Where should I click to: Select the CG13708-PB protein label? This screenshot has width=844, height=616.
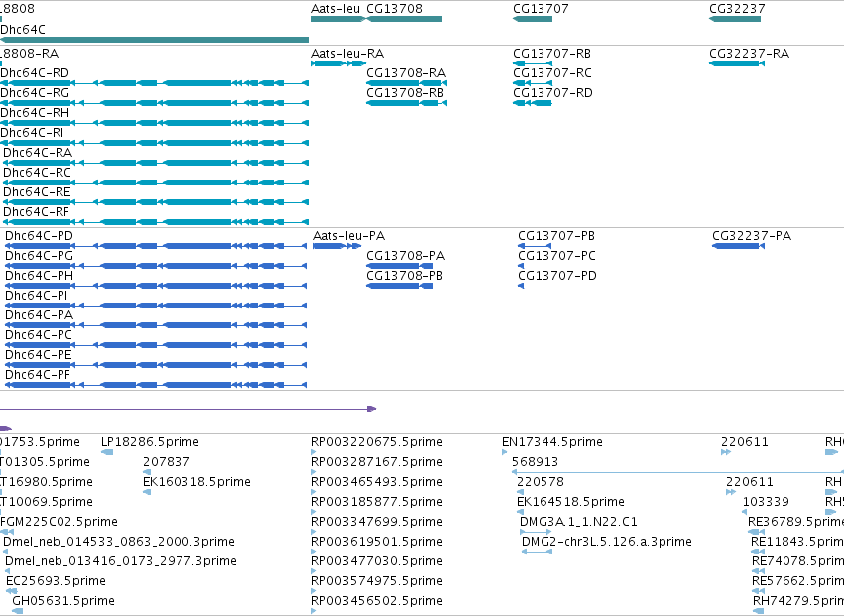(x=405, y=276)
